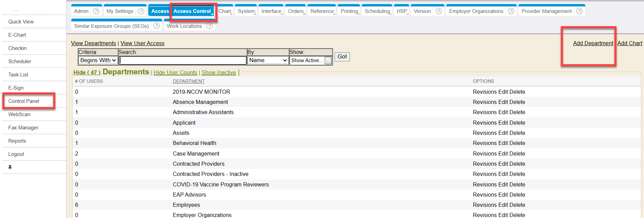
Task: Click the Add Department link
Action: 593,43
